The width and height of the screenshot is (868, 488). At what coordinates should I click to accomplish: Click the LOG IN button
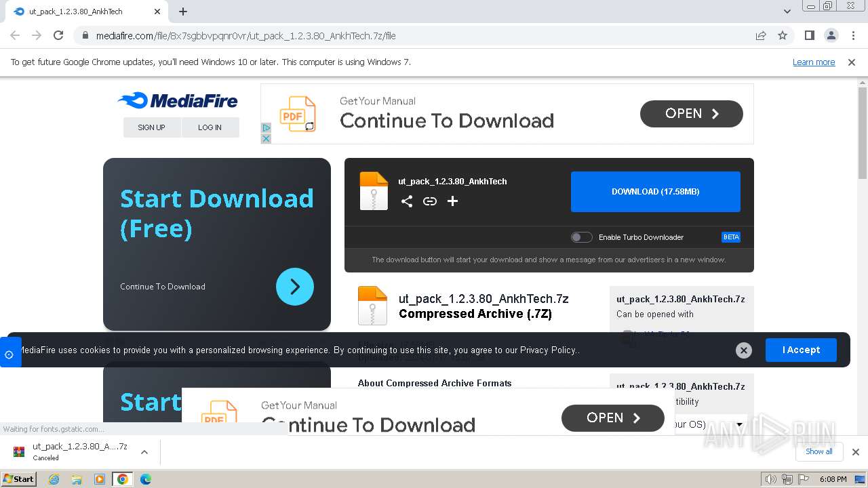point(210,127)
